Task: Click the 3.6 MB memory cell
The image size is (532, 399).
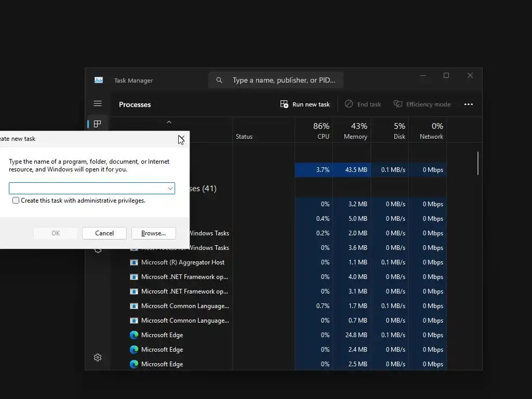Action: point(352,248)
